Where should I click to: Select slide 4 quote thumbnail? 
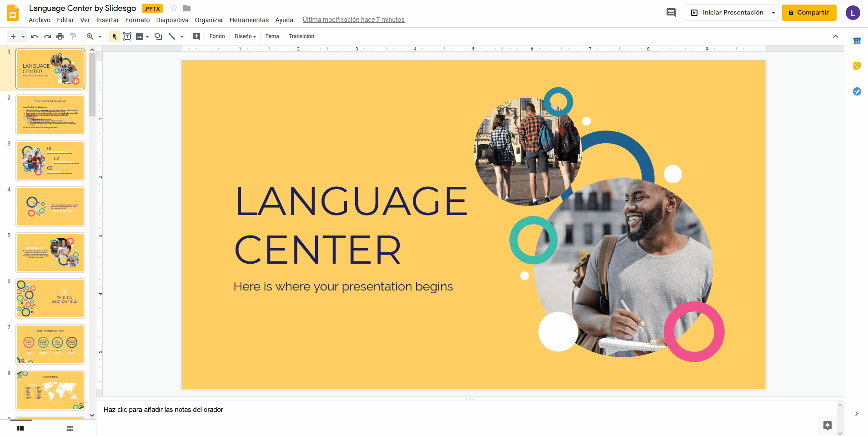[x=50, y=206]
